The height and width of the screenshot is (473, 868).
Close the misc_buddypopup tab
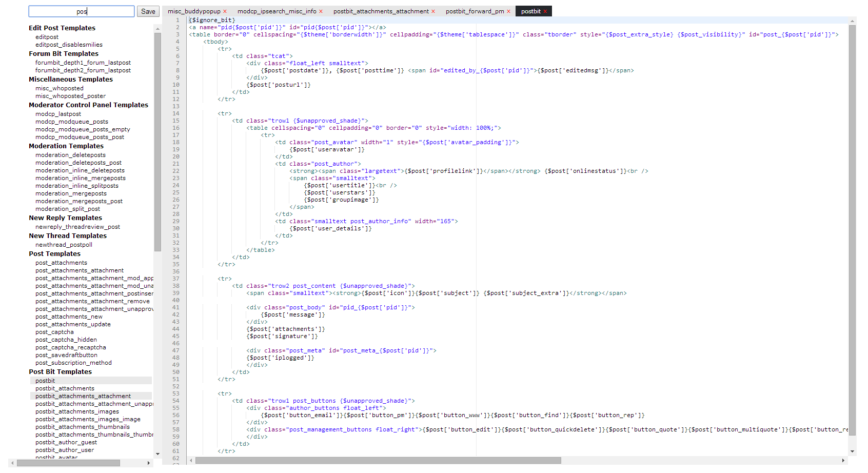[225, 11]
